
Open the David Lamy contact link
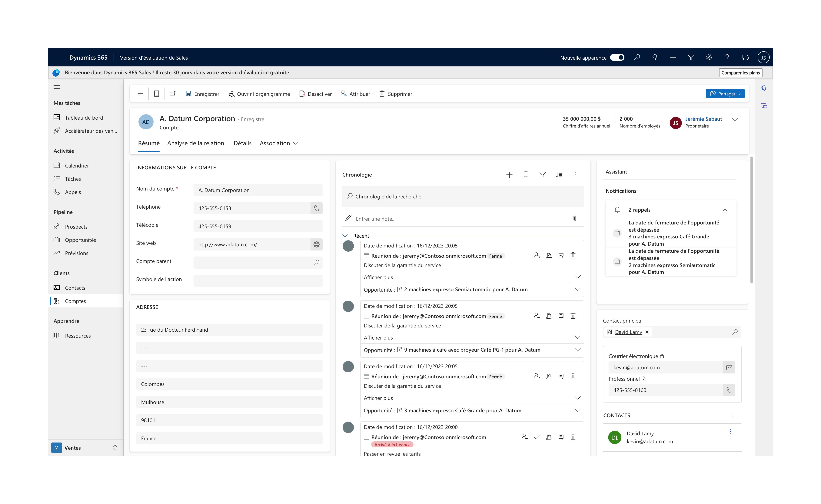click(x=628, y=332)
